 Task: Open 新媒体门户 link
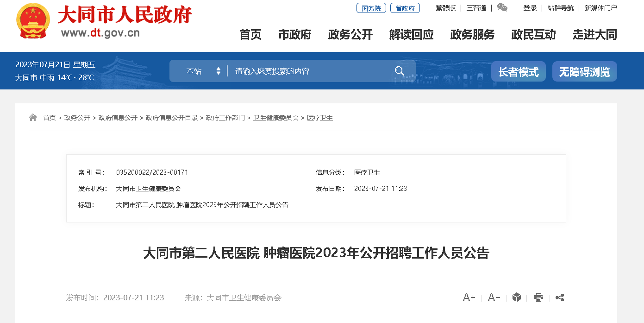[x=600, y=8]
